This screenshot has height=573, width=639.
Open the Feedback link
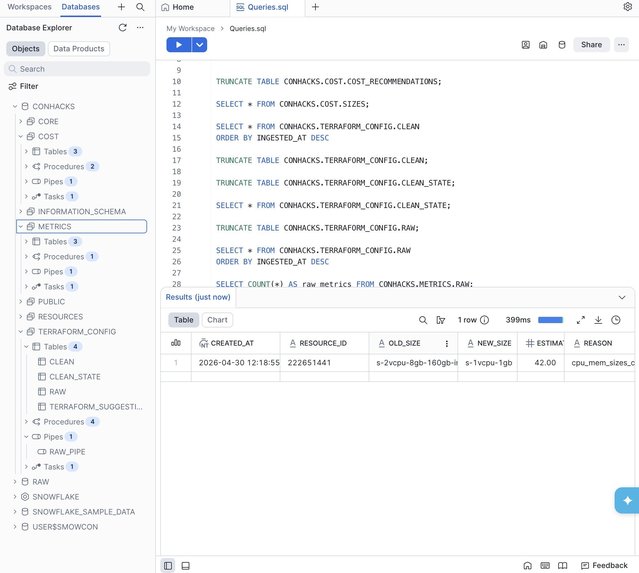[x=604, y=566]
